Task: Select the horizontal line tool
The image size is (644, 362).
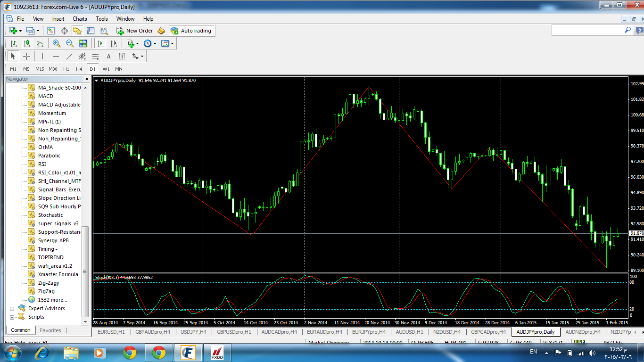Action: tap(56, 56)
